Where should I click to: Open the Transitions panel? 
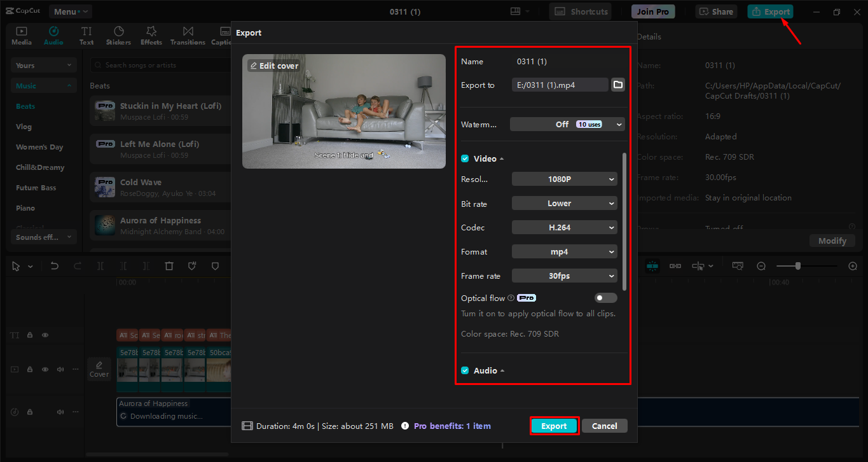pyautogui.click(x=188, y=36)
